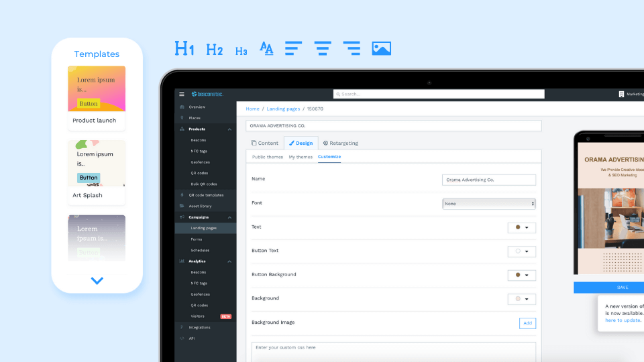Click the Landing pages breadcrumb link

coord(284,109)
